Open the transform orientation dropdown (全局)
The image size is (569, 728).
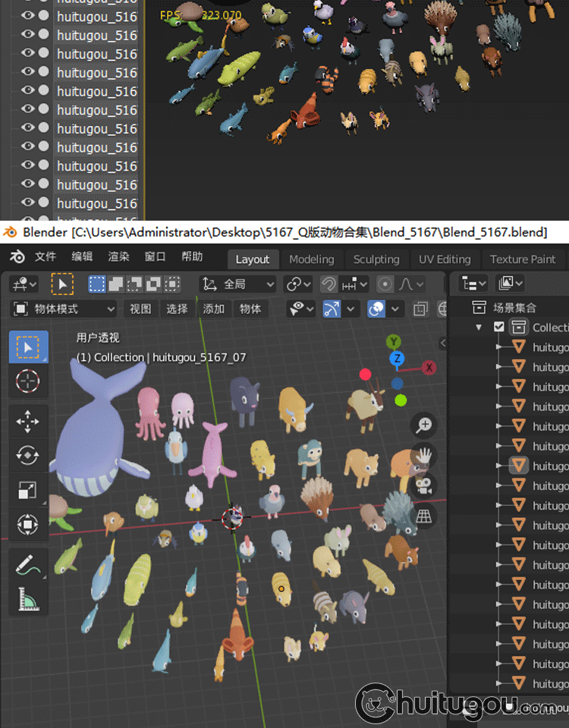point(238,284)
